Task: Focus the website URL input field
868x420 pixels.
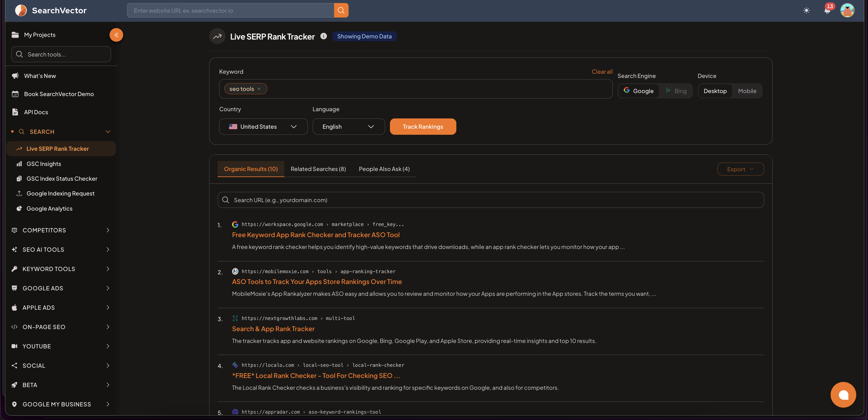Action: coord(231,11)
